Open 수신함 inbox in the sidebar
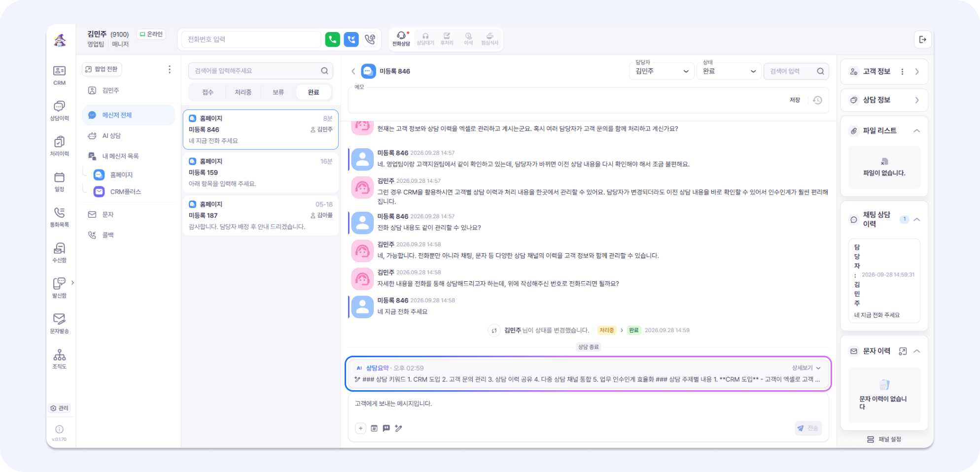Image resolution: width=980 pixels, height=472 pixels. click(x=60, y=253)
